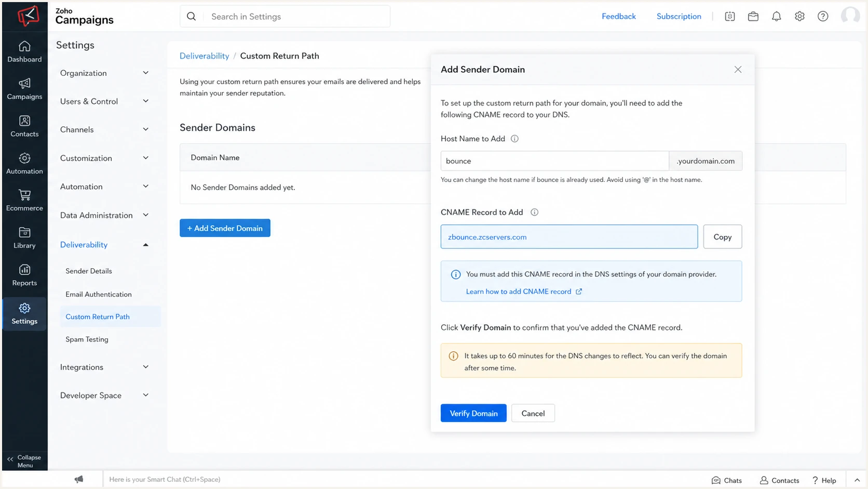Select Custom Return Path submenu item

(110, 316)
